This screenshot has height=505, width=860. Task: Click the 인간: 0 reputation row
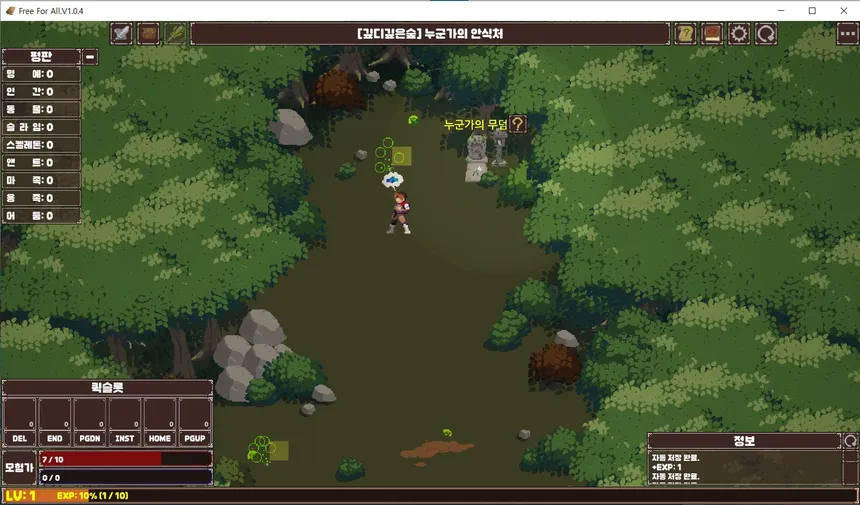coord(42,92)
